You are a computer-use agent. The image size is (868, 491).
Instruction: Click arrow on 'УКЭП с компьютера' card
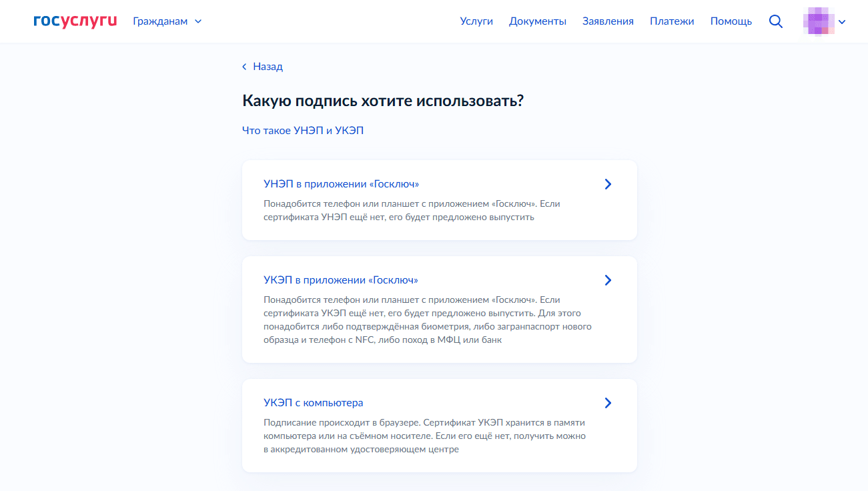[x=608, y=403]
